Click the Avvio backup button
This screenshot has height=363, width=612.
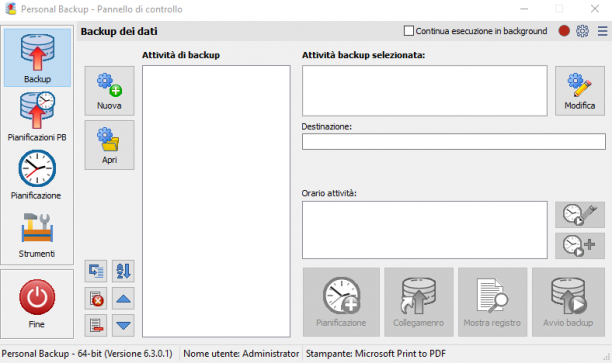[x=568, y=302]
